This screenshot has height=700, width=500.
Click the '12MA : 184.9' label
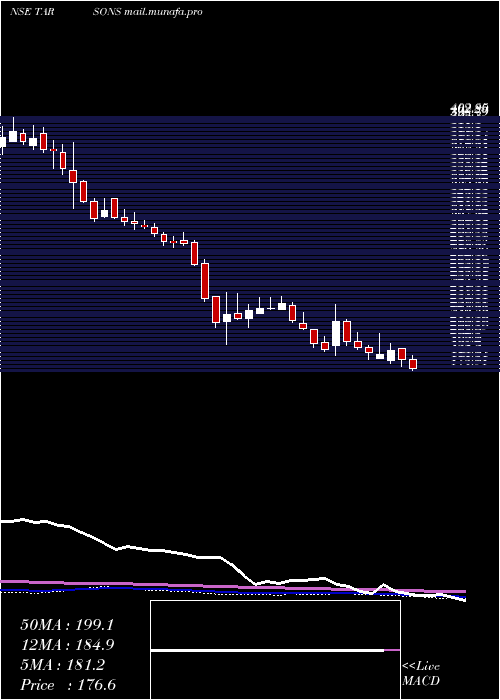point(67,645)
